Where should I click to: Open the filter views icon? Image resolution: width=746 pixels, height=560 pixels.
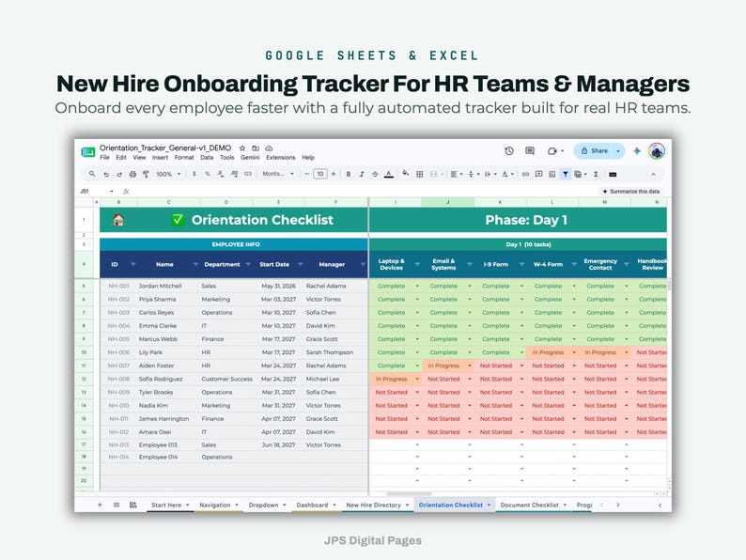[580, 174]
